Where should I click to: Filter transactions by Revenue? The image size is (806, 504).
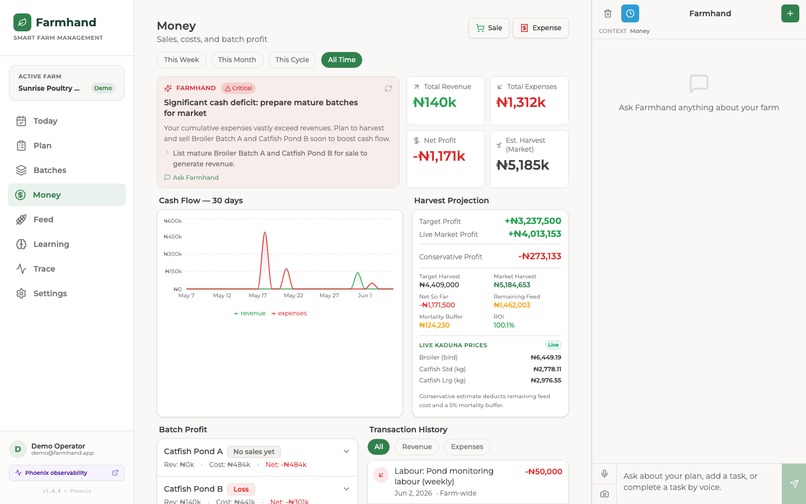coord(417,447)
